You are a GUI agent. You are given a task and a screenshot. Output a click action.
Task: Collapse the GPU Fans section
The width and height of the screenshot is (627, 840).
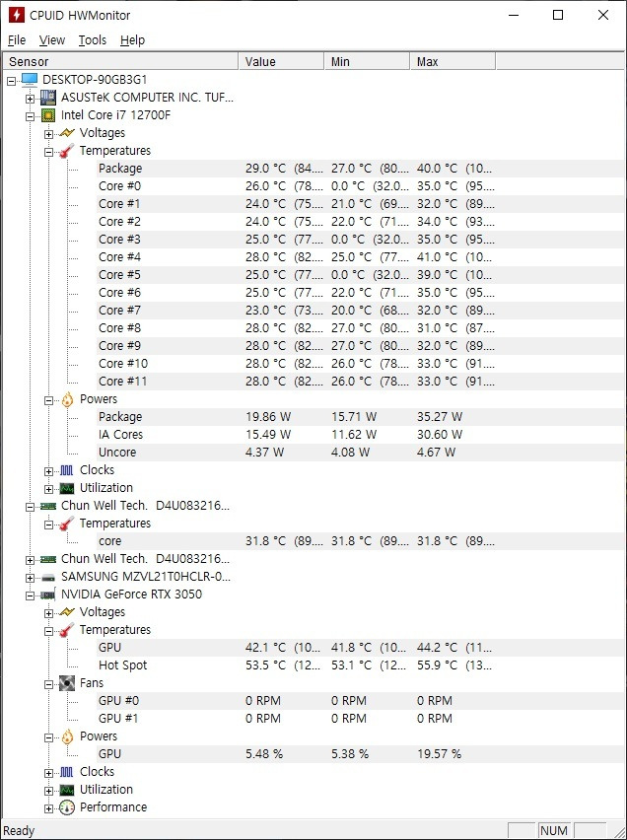48,684
